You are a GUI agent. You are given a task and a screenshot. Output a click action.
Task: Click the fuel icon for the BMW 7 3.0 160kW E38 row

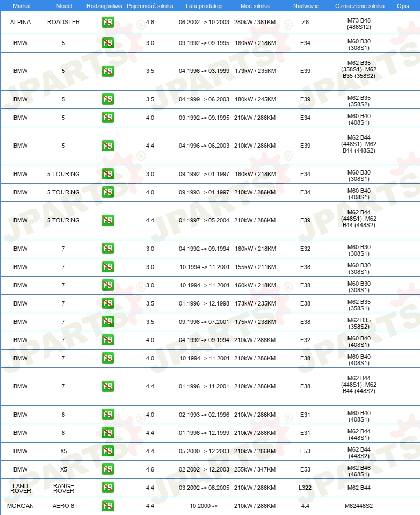click(x=108, y=285)
